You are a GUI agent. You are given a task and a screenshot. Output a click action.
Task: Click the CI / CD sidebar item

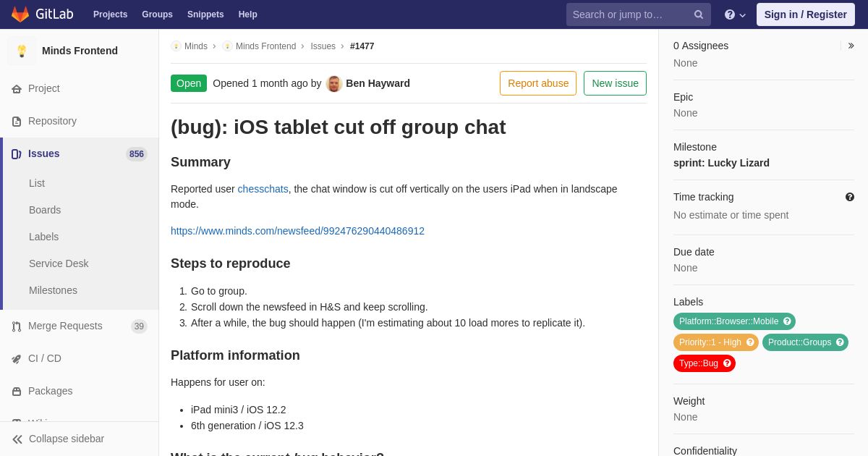80,359
